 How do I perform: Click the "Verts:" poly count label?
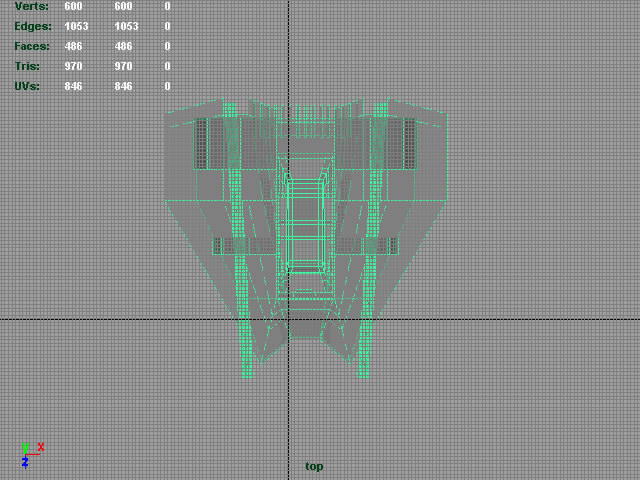(31, 6)
